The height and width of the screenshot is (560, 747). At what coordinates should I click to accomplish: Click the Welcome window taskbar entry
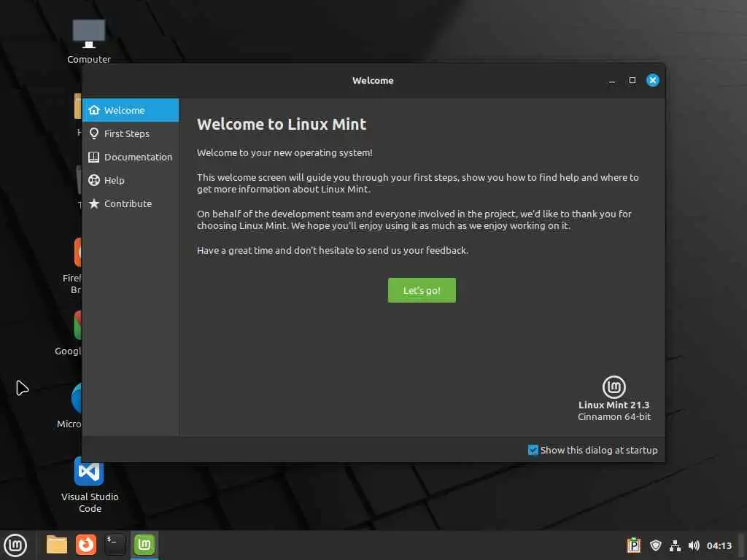144,545
